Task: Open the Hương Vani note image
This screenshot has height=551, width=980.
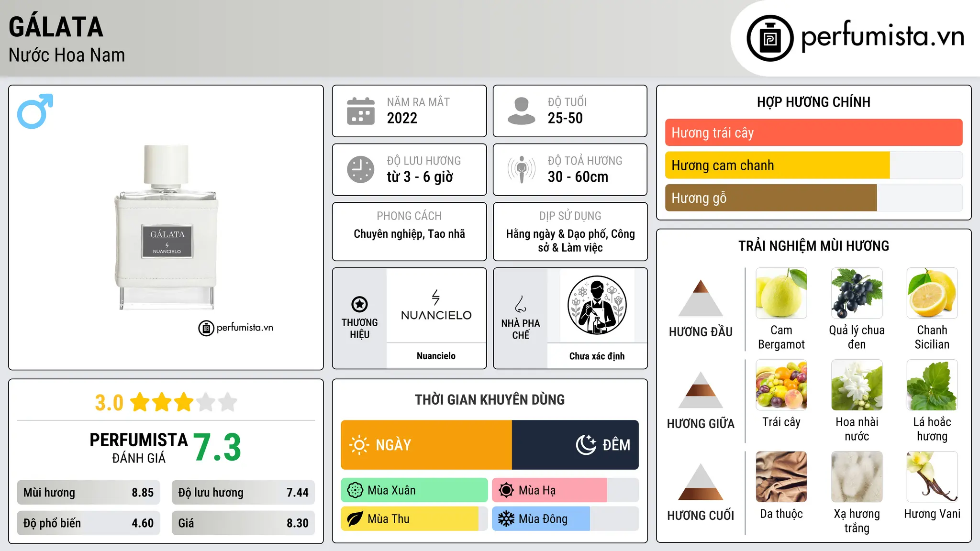Action: [x=932, y=477]
